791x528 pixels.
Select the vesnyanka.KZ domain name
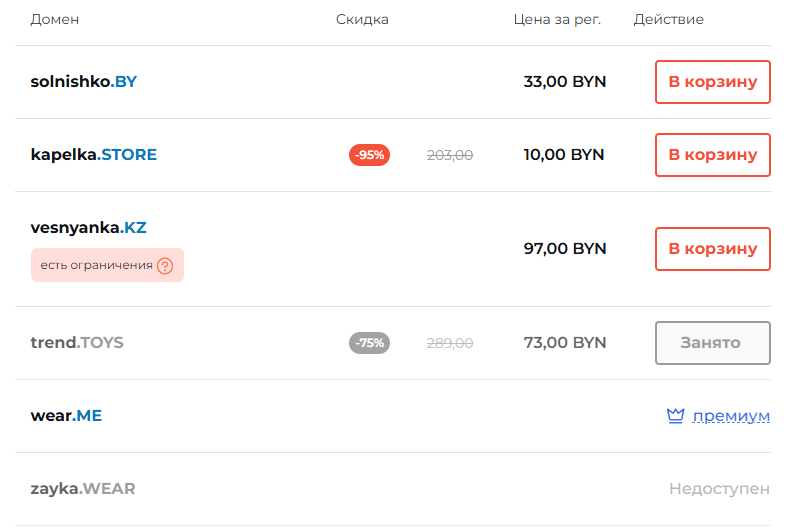pyautogui.click(x=89, y=228)
